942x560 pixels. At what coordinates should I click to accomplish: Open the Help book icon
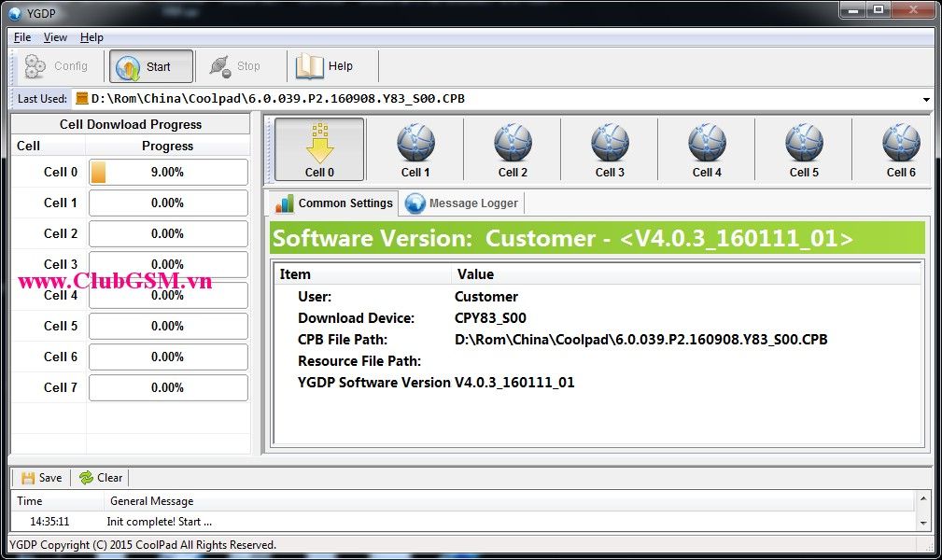[309, 66]
